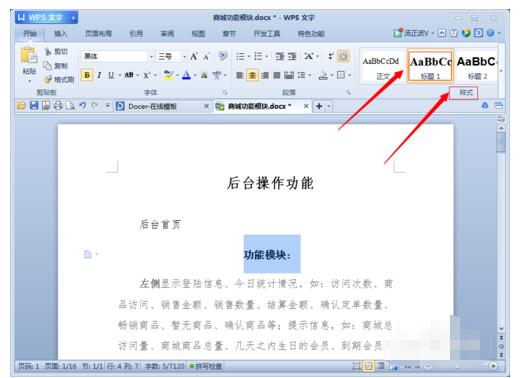This screenshot has width=521, height=378.
Task: Open the Paragraph dialog launcher
Action: click(x=348, y=92)
